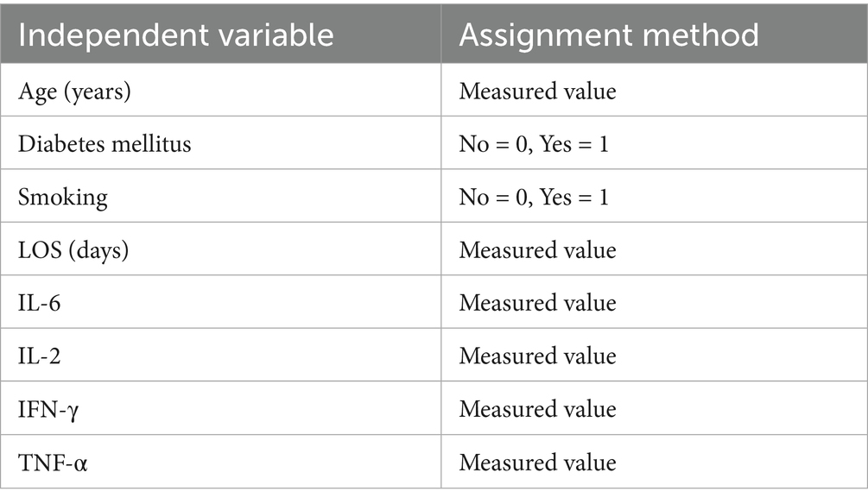
Task: Select the Diabetes mellitus cell
Action: 105,143
